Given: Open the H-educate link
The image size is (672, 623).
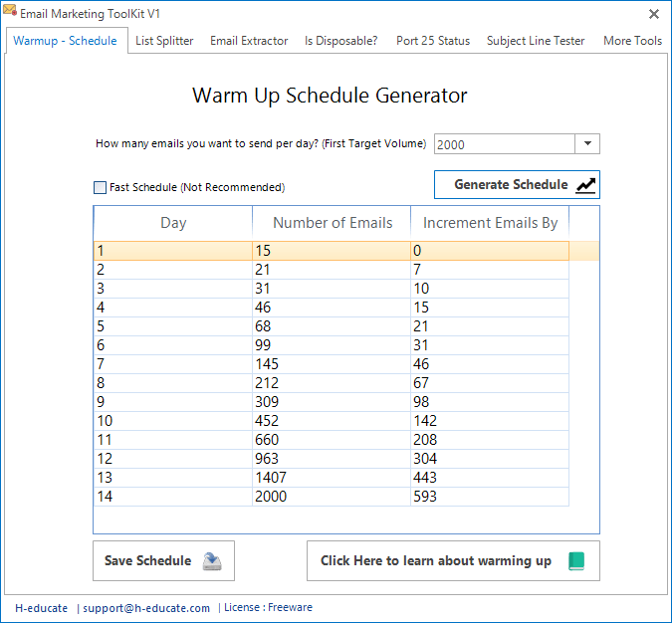Looking at the screenshot, I should (42, 608).
